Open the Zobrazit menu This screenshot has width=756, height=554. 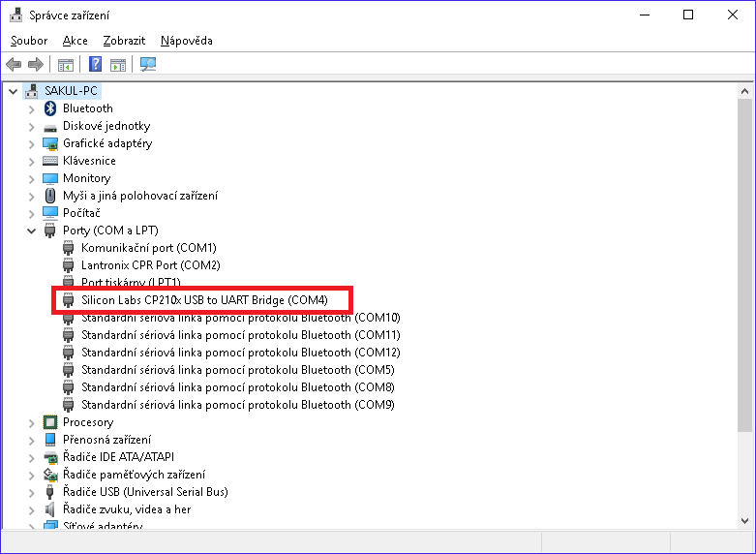pos(124,41)
